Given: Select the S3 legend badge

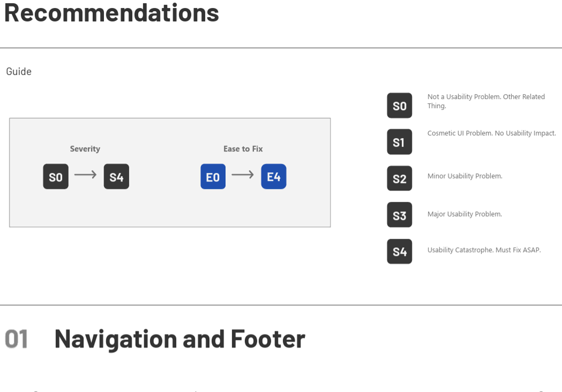Looking at the screenshot, I should pos(399,215).
